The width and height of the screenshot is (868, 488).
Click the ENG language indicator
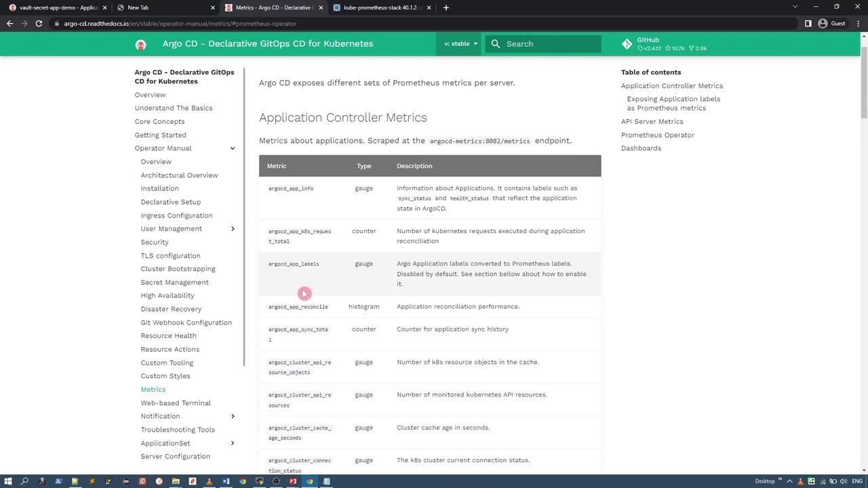pos(857,481)
